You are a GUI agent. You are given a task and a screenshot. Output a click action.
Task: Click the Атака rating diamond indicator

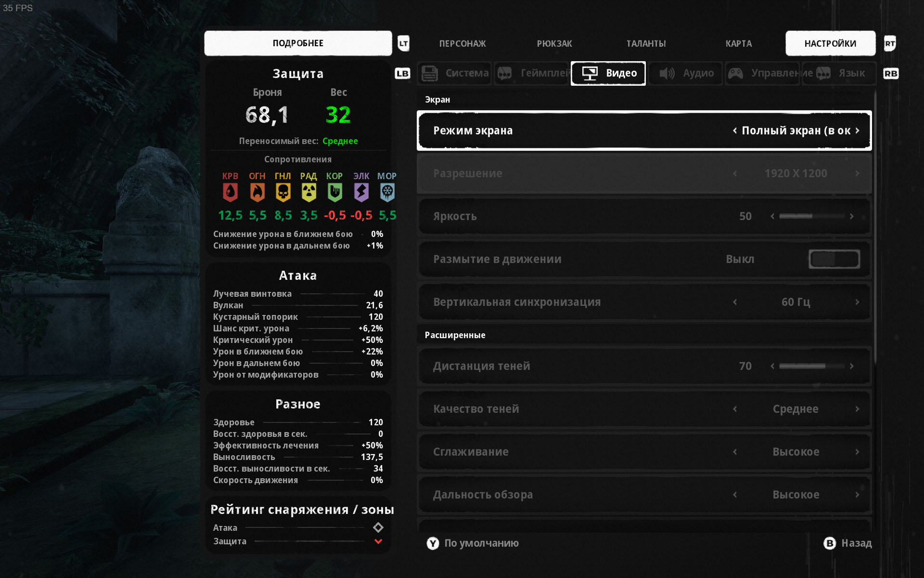click(x=378, y=527)
